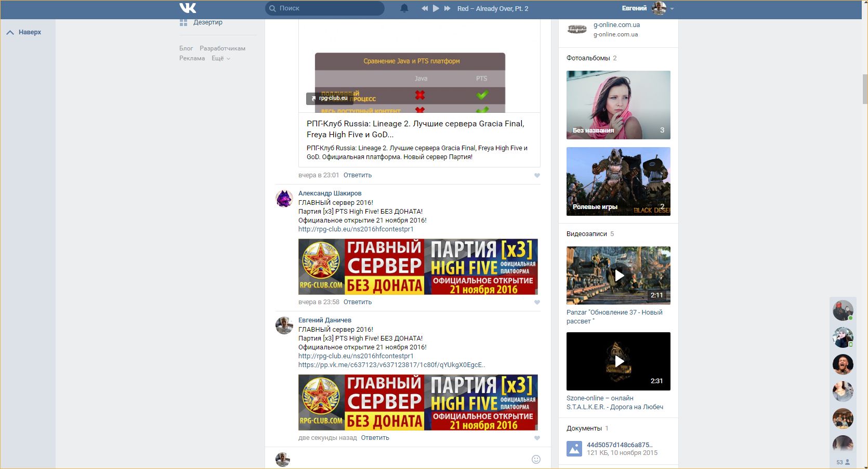Skip to previous track in player
Viewport: 868px width, 469px height.
(x=425, y=8)
